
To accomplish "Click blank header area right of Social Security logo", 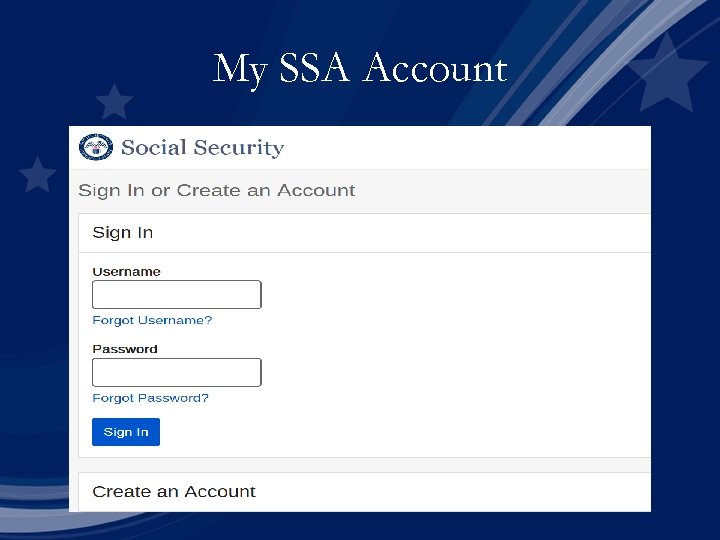I will point(460,148).
